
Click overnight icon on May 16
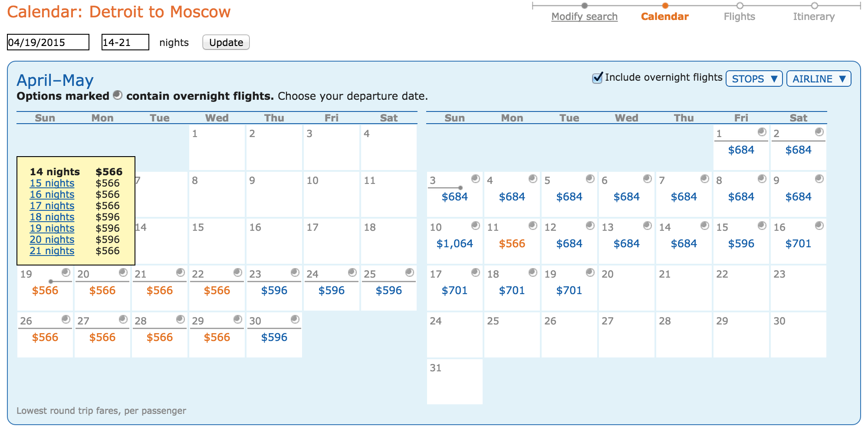coord(819,226)
